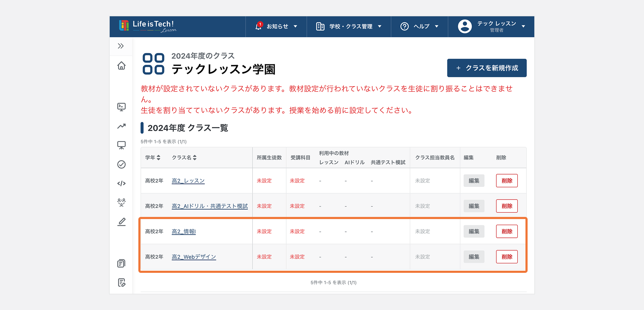644x310 pixels.
Task: Click the school building icon in header
Action: tap(320, 27)
